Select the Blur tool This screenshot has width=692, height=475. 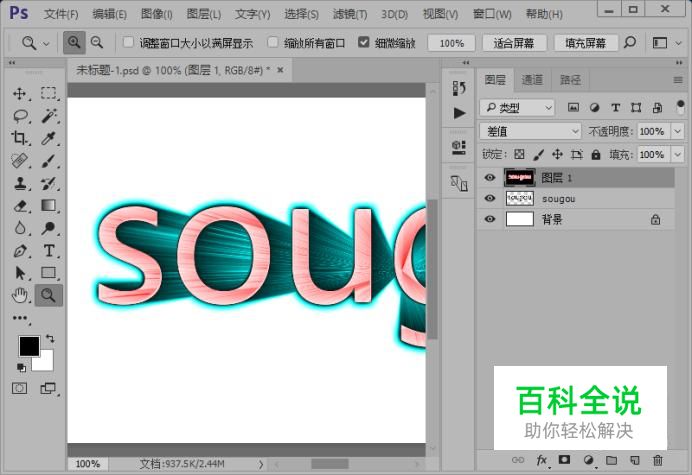point(19,228)
